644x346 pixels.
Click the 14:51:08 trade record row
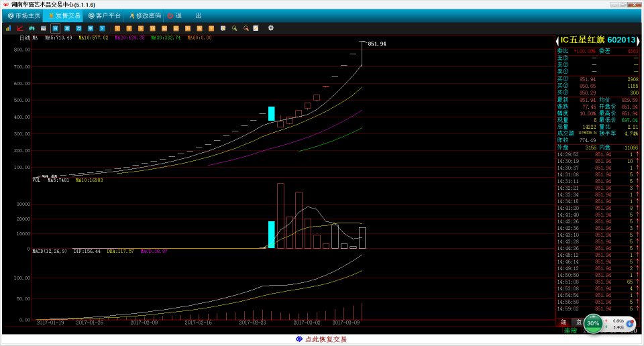tap(598, 282)
